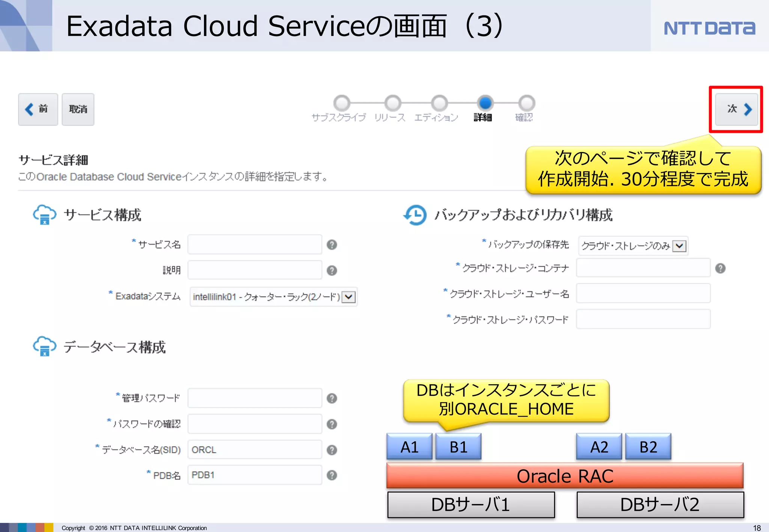Click the backup and recovery clock icon
769x532 pixels.
coord(415,215)
